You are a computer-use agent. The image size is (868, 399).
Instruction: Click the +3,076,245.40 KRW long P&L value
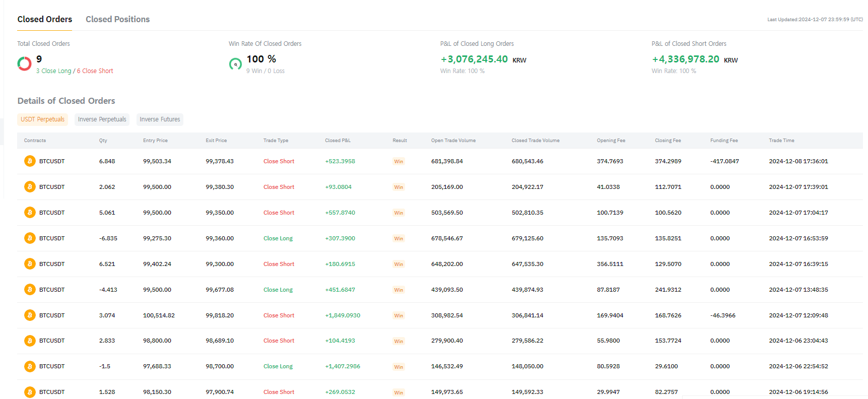pyautogui.click(x=483, y=59)
